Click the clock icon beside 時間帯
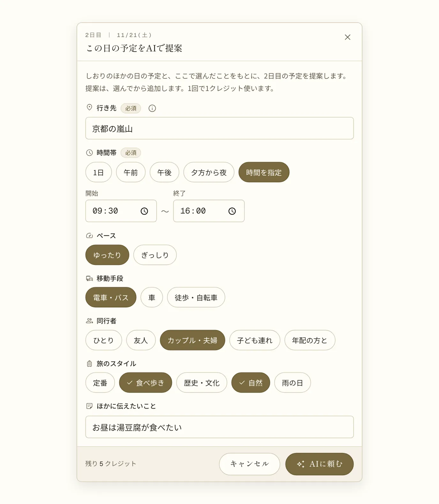This screenshot has width=439, height=504. (89, 153)
